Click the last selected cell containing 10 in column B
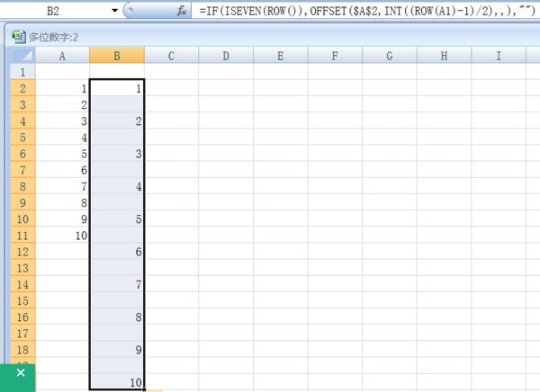Screen dimensions: 540x392 click(117, 382)
